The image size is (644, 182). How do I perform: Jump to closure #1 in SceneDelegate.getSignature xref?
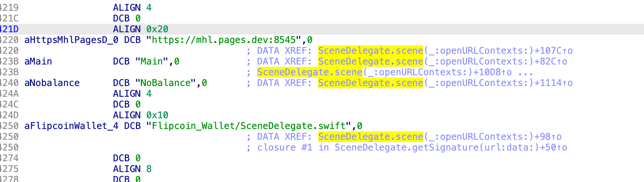tap(412, 147)
